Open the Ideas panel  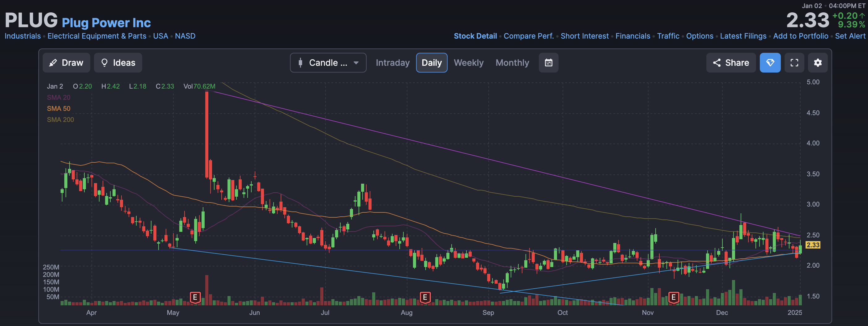[x=118, y=63]
